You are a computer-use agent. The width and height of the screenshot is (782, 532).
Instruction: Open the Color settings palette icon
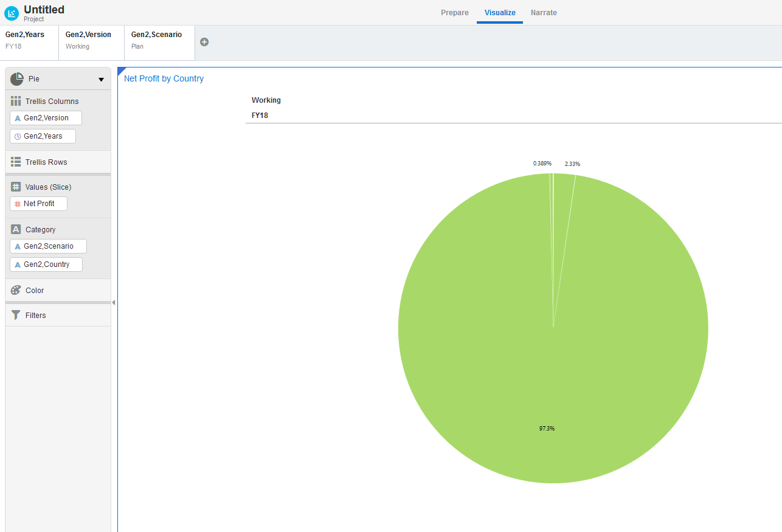point(15,290)
